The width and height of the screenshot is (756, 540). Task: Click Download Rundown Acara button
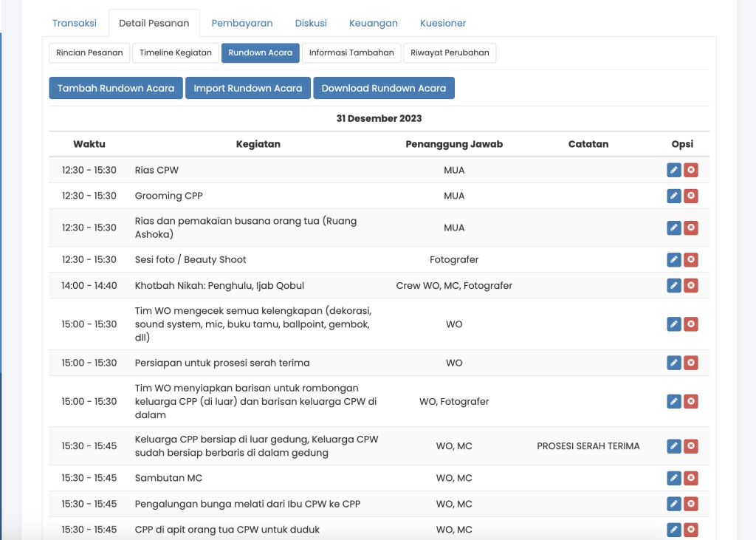384,87
